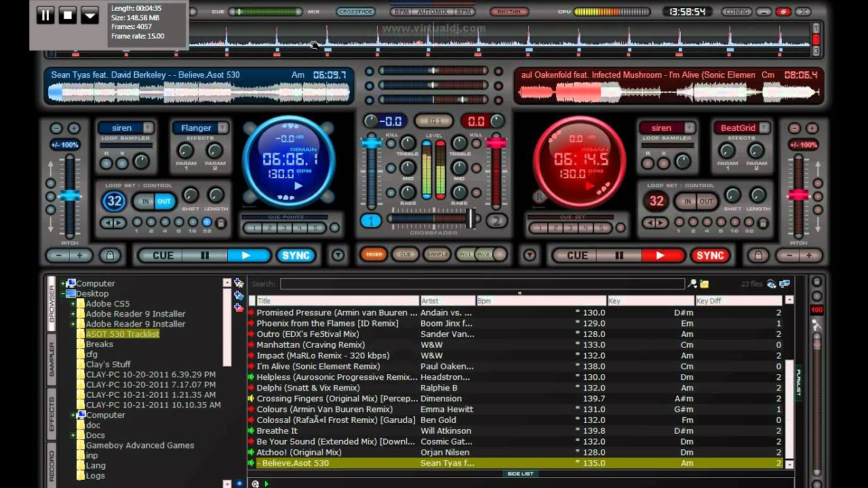Expand the Adobe CS5 folder

73,304
